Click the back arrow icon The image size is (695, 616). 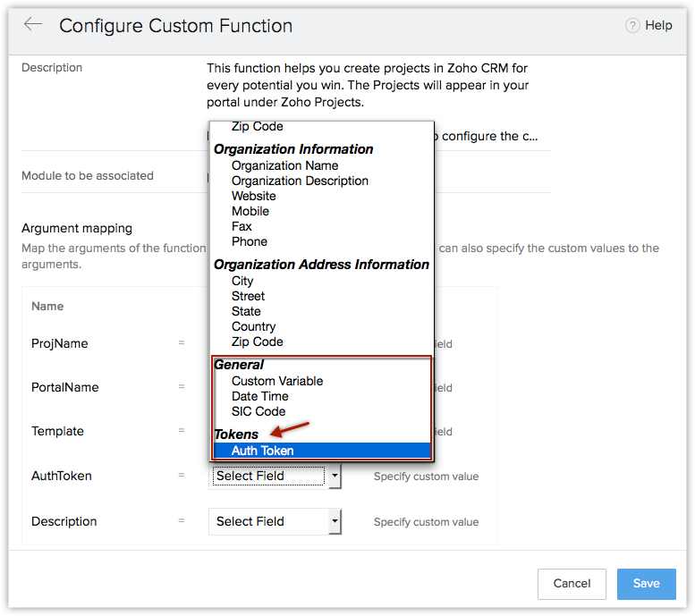33,24
